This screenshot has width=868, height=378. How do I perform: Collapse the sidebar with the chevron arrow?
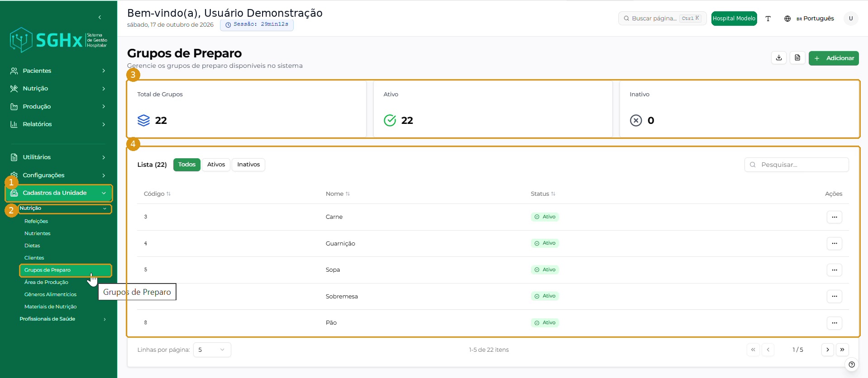[100, 17]
